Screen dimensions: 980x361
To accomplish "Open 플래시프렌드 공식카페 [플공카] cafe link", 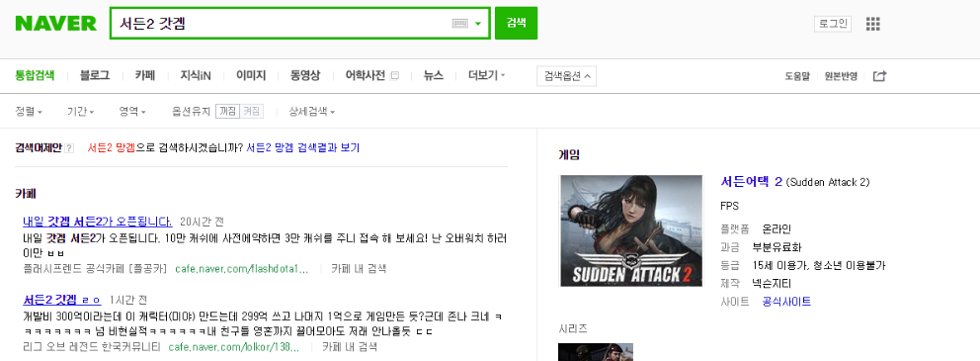I will point(95,269).
